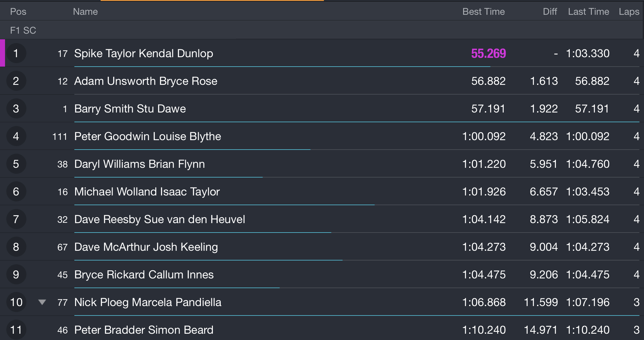Click the progress bar under Peter Goodwin
Screen dimensions: 644x340
[192, 150]
